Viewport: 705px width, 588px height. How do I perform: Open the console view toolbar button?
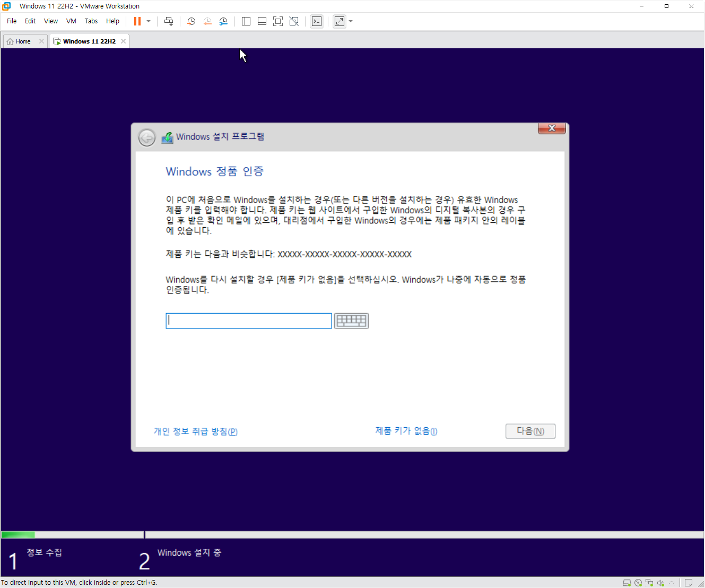pyautogui.click(x=317, y=21)
